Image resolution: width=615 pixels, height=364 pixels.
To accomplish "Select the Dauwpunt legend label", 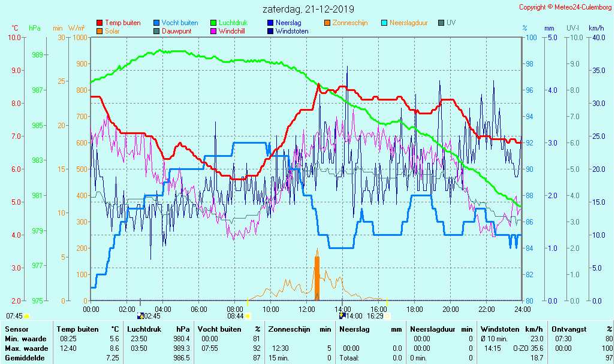I will tap(177, 31).
